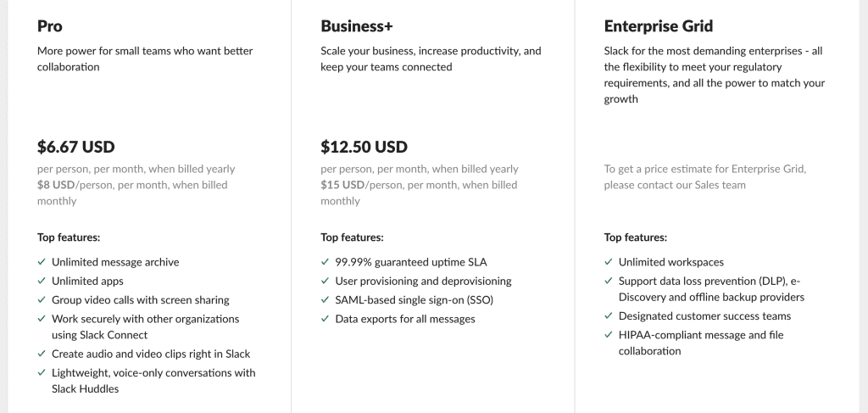Click checkmark beside User provisioning and deprovisioning
Viewport: 868px width, 413px height.
tap(325, 281)
